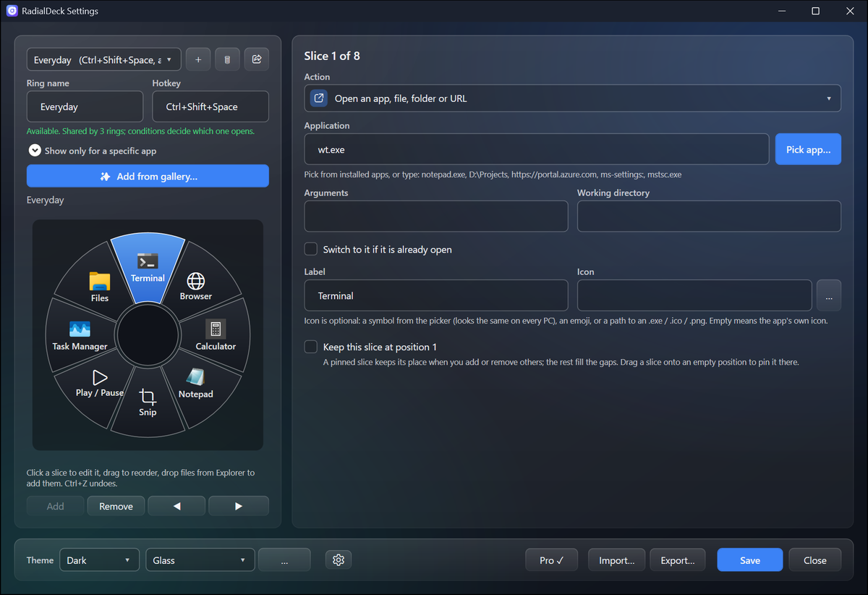The image size is (868, 595).
Task: Open the icon picker ellipsis button
Action: tap(829, 296)
